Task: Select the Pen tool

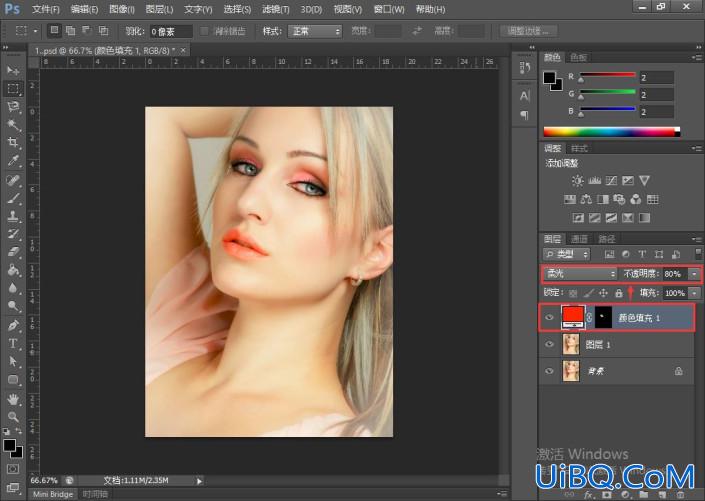Action: click(x=13, y=325)
